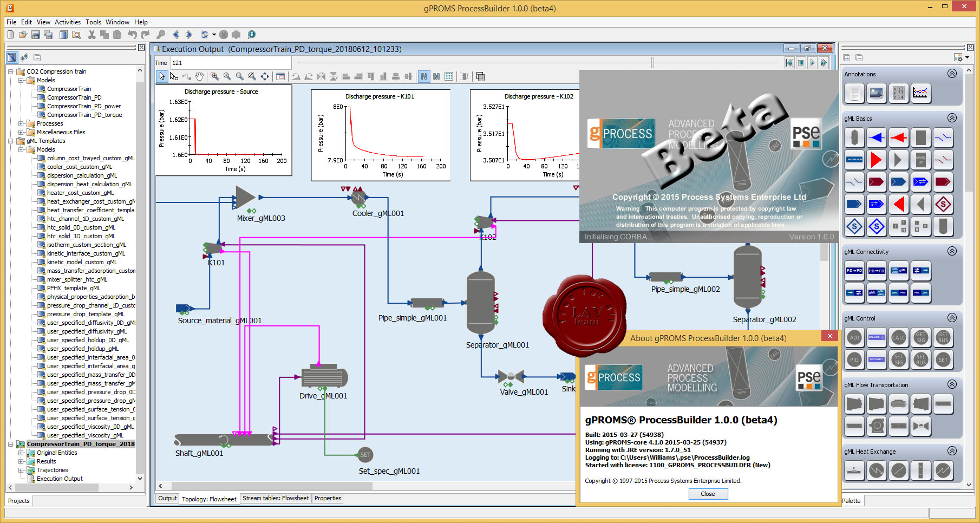Collapse the CO2 Compression train tree node
The height and width of the screenshot is (523, 980).
click(10, 71)
